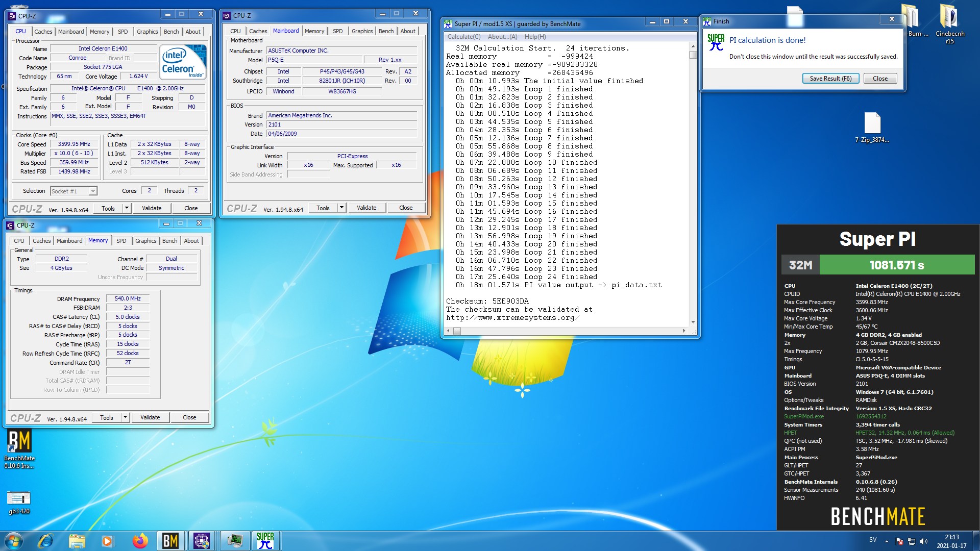
Task: Click the Core Speed 3599.95 MHz field
Action: [x=74, y=144]
